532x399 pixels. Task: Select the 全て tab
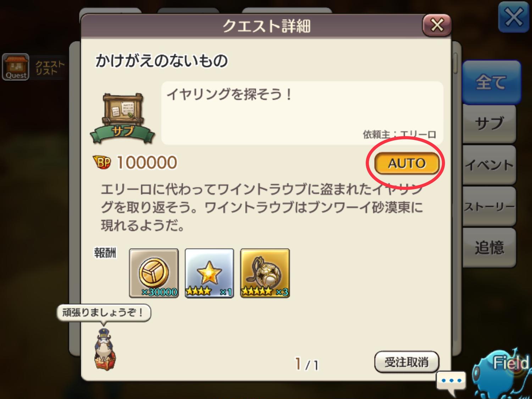pos(491,82)
